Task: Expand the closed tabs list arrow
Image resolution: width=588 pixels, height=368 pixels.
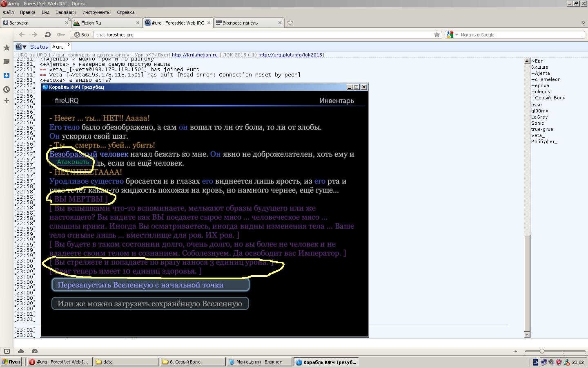Action: (x=583, y=22)
